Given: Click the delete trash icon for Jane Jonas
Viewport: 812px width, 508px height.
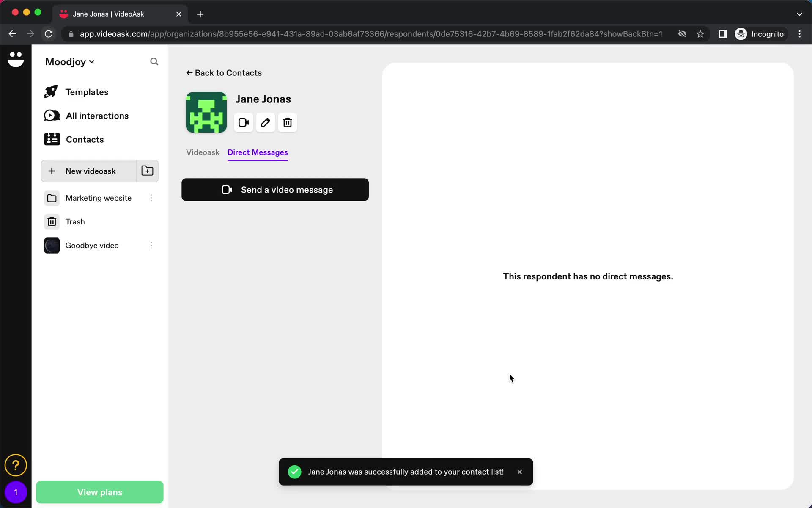Looking at the screenshot, I should pos(287,122).
